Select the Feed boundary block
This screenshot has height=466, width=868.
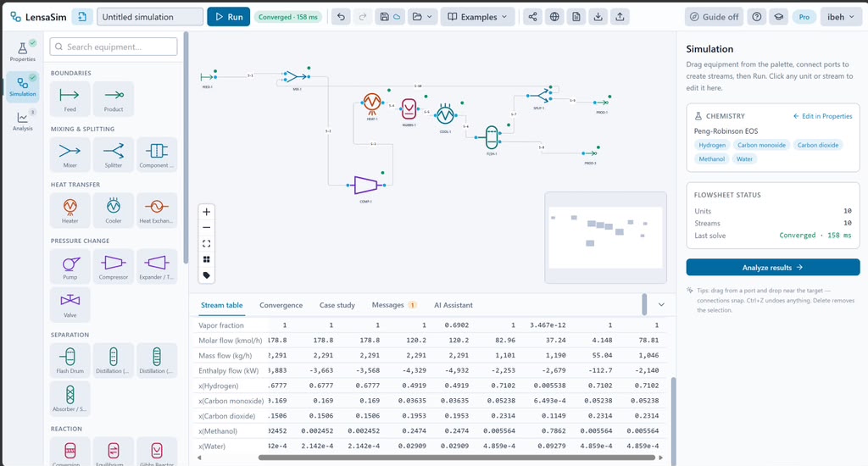[x=70, y=99]
